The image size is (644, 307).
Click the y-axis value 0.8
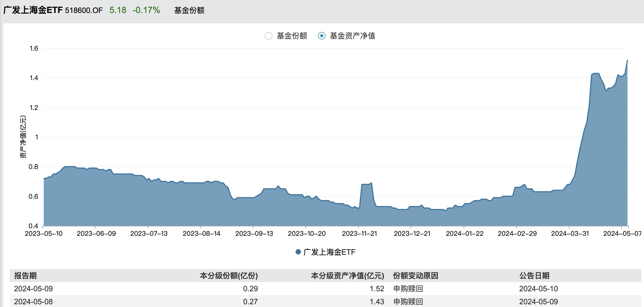[33, 167]
